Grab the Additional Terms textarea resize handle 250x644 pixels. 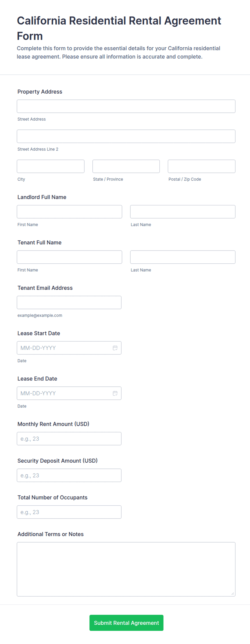pyautogui.click(x=233, y=594)
